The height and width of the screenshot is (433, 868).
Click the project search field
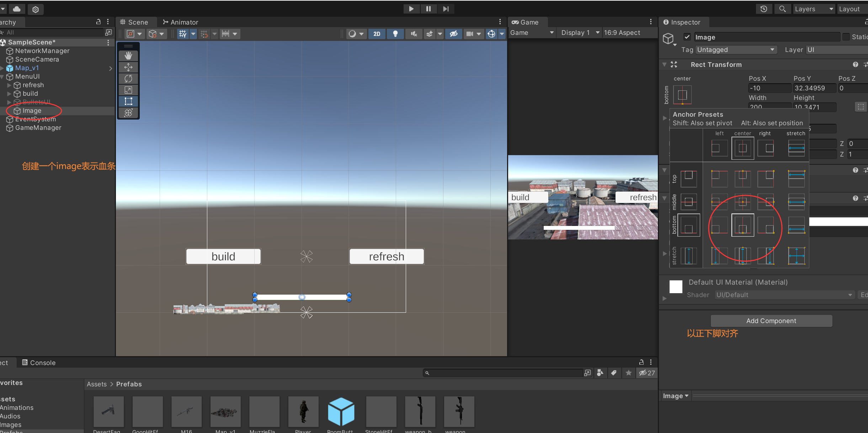click(503, 373)
